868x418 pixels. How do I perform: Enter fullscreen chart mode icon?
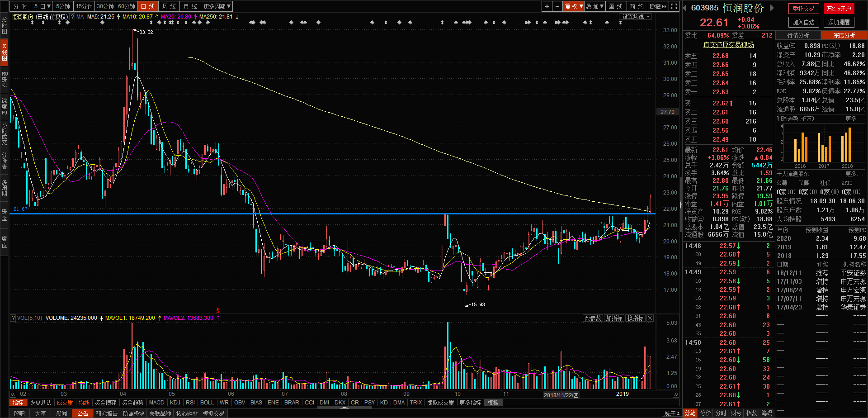point(674,6)
